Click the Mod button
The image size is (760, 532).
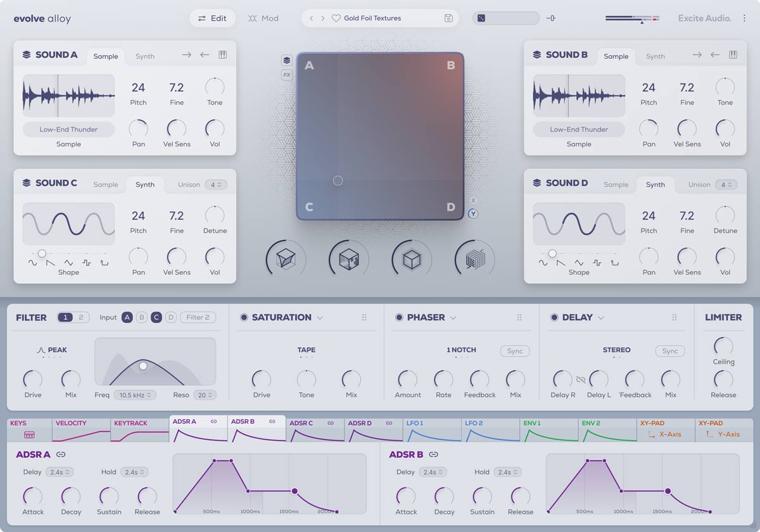point(263,18)
